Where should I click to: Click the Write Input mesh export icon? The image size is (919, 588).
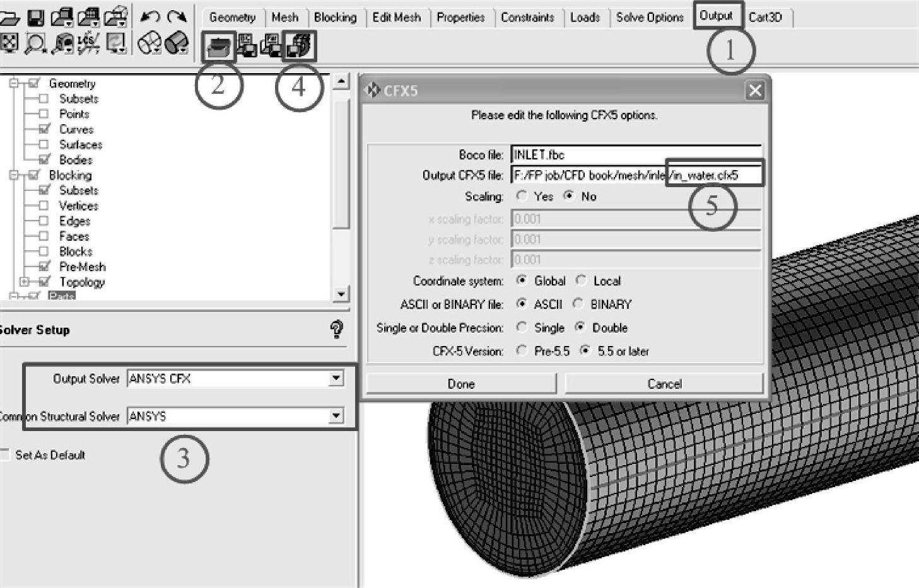300,46
